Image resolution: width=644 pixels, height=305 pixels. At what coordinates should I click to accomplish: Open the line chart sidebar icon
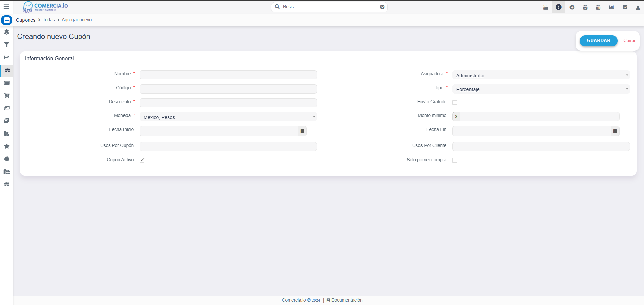(7, 57)
